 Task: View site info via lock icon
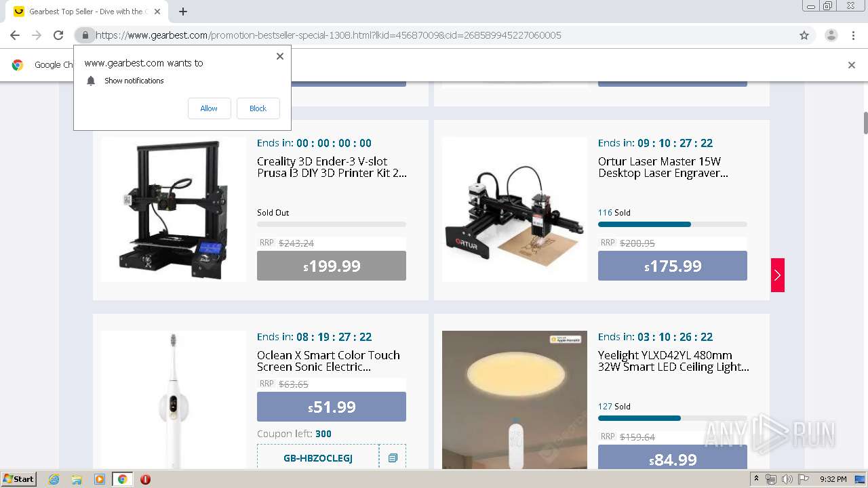tap(85, 35)
